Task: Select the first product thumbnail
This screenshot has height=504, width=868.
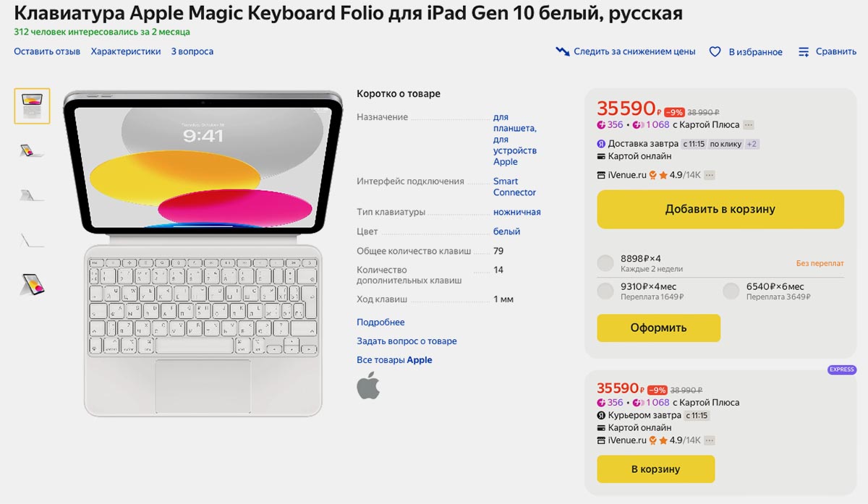Action: click(x=32, y=106)
